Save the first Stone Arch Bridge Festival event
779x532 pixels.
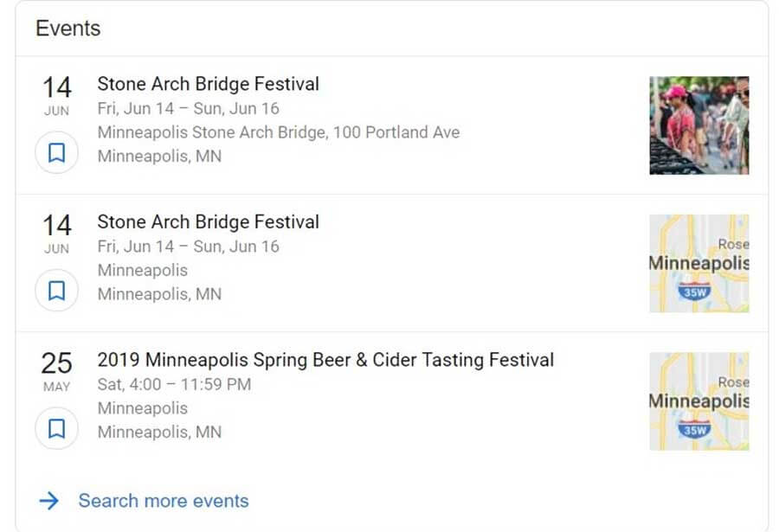[56, 152]
